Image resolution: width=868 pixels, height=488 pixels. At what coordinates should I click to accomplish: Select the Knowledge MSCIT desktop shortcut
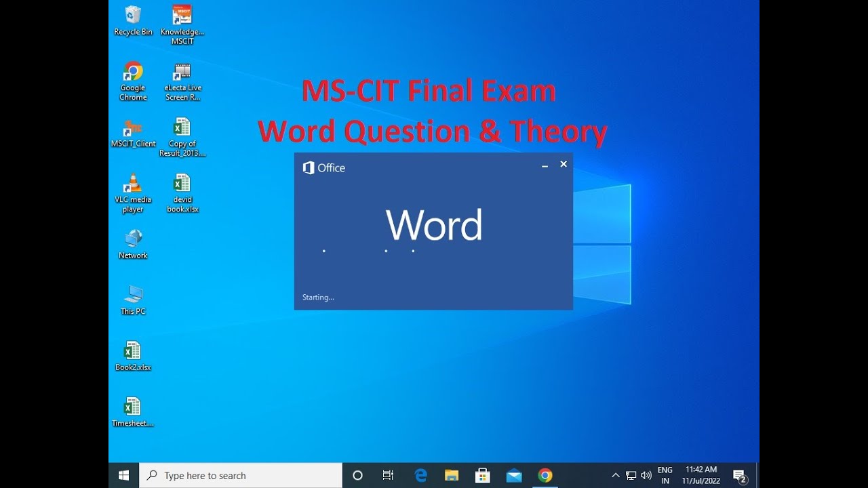click(182, 24)
